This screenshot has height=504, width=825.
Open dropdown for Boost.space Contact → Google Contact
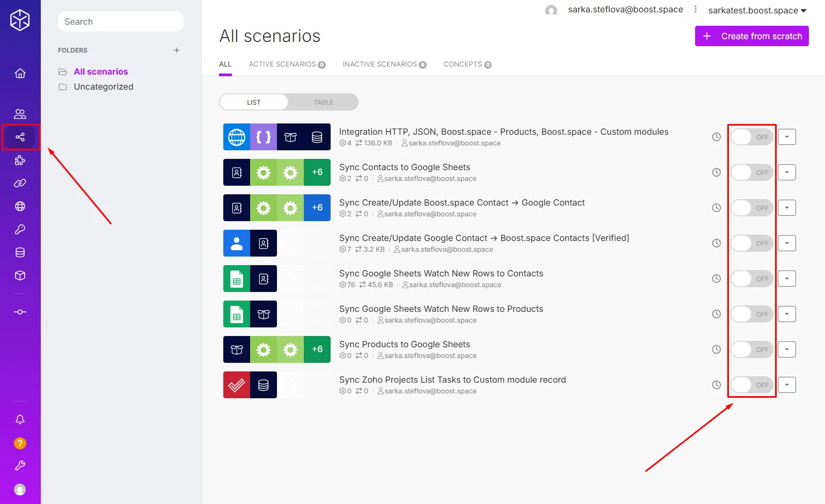click(x=787, y=208)
